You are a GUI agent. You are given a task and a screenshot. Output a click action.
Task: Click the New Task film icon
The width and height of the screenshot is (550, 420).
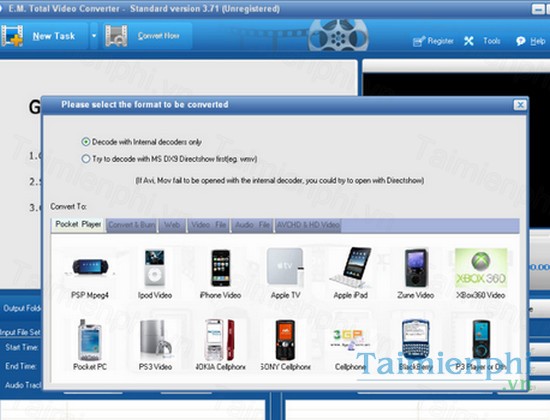coord(12,35)
